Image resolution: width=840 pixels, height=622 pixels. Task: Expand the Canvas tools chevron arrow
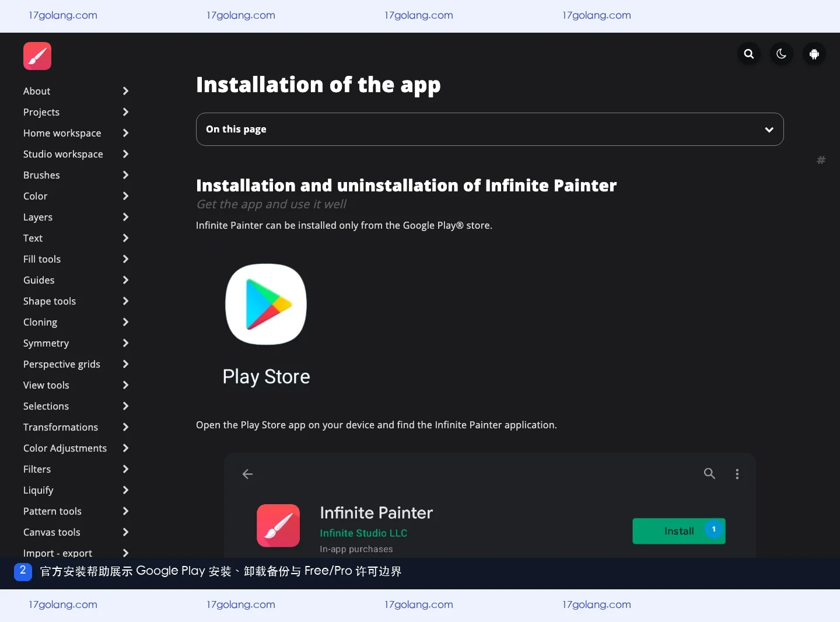pos(125,532)
